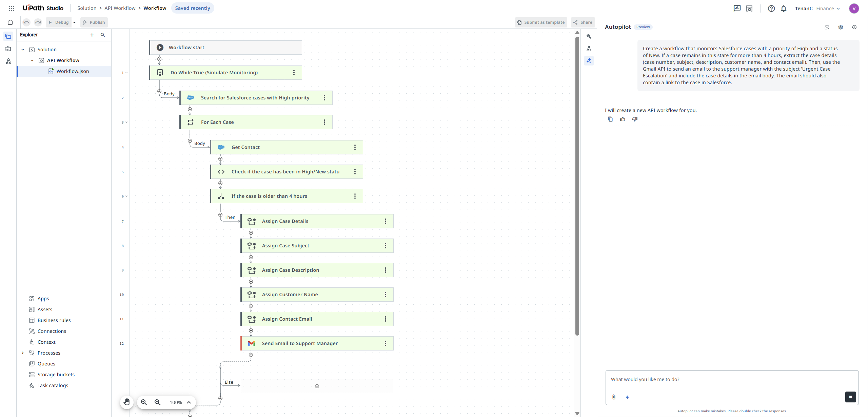Screen dimensions: 868x417
Task: Open the app launcher grid icon
Action: [11, 8]
